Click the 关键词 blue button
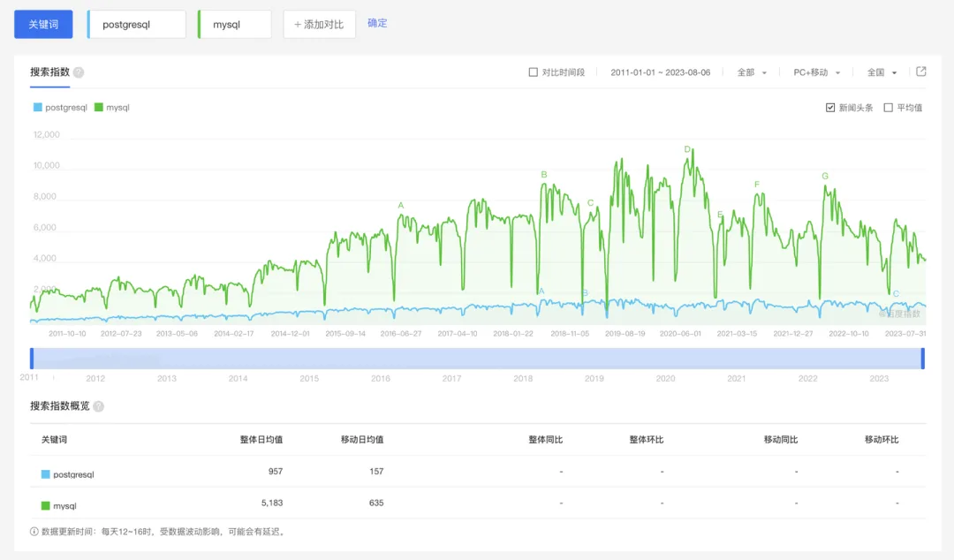This screenshot has width=954, height=560. point(43,25)
